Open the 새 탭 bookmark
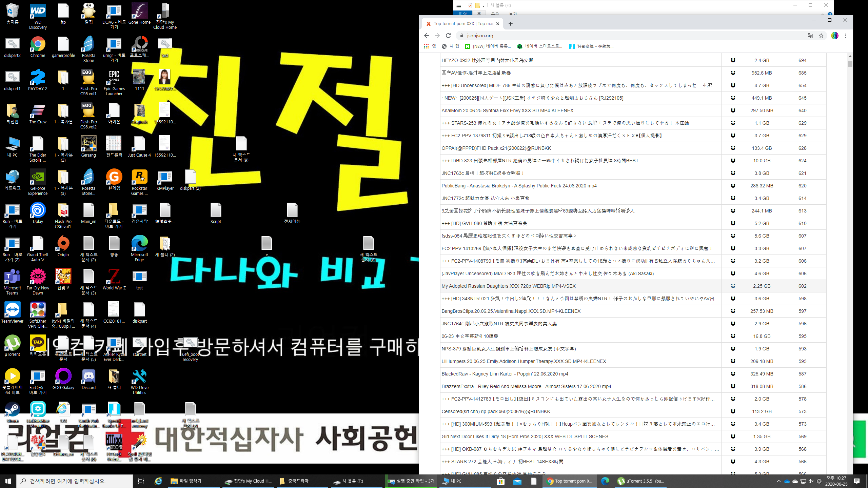 tap(450, 46)
